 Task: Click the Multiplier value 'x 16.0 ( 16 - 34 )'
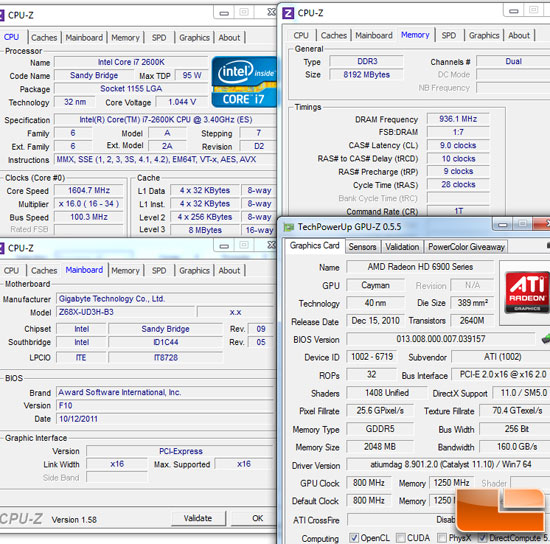pyautogui.click(x=89, y=204)
